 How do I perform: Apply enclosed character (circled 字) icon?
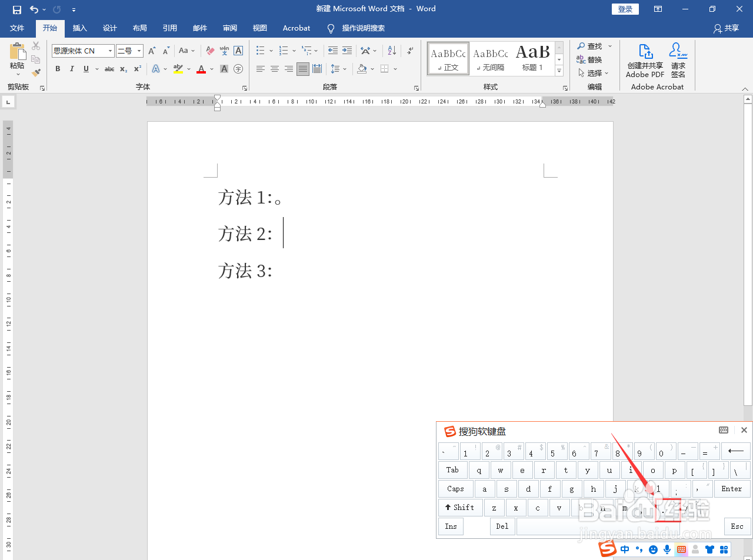238,69
